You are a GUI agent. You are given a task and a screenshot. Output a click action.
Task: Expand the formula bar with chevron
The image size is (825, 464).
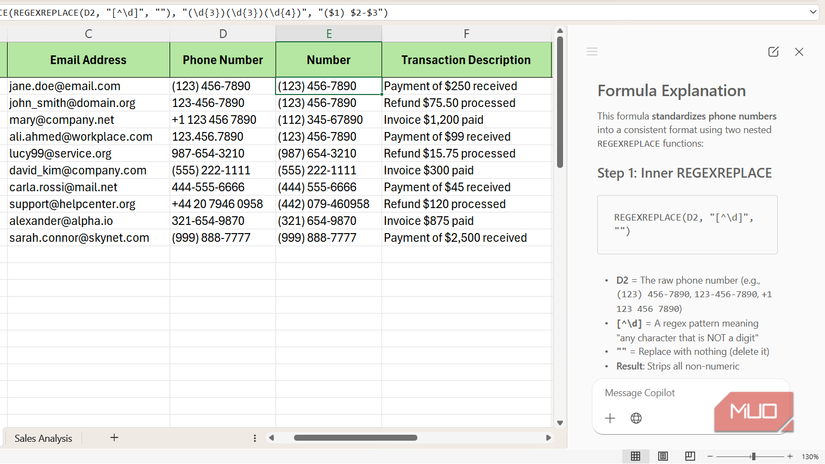pos(813,12)
